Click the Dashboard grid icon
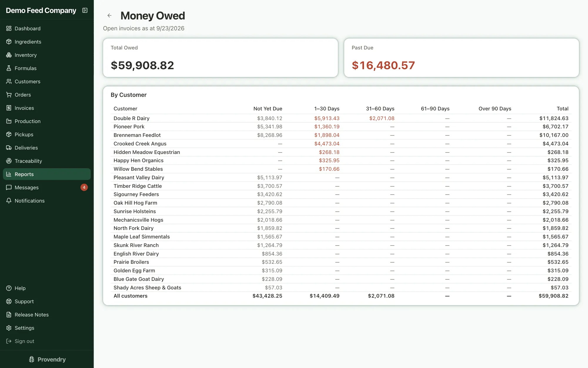 pos(9,29)
